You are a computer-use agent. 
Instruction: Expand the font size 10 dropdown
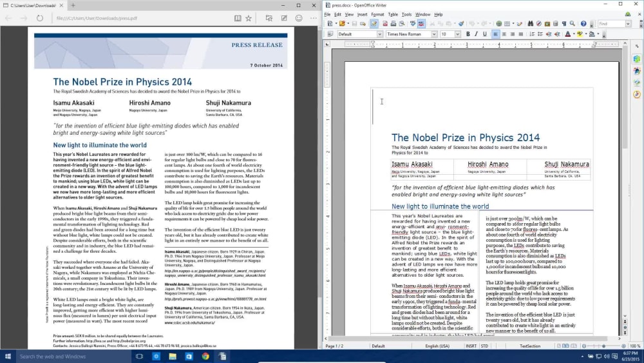click(457, 34)
